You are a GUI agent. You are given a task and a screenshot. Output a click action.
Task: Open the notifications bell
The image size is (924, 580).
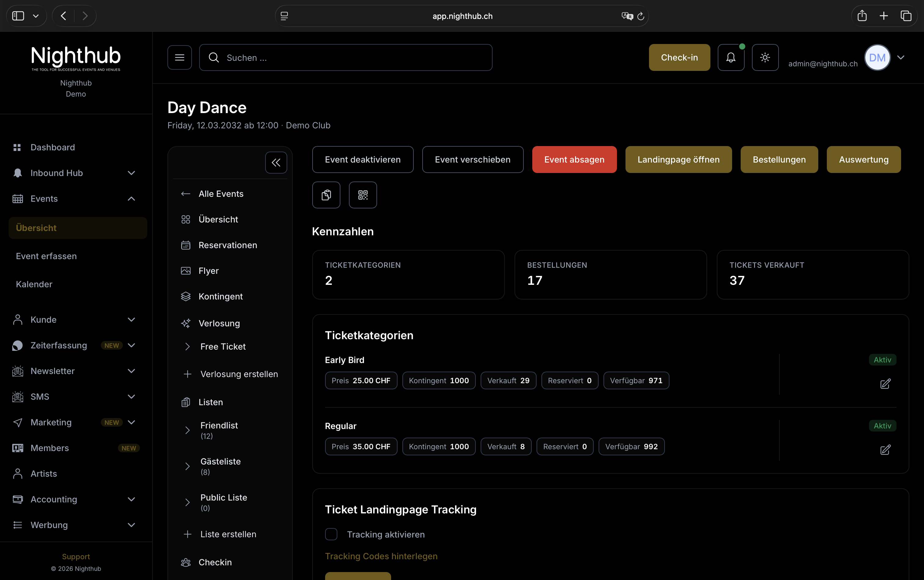(x=731, y=57)
